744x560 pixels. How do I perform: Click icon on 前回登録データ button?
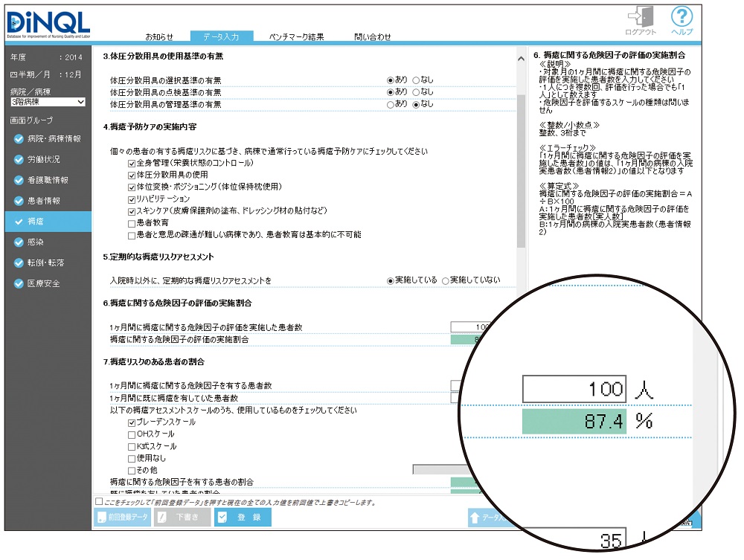click(x=101, y=518)
